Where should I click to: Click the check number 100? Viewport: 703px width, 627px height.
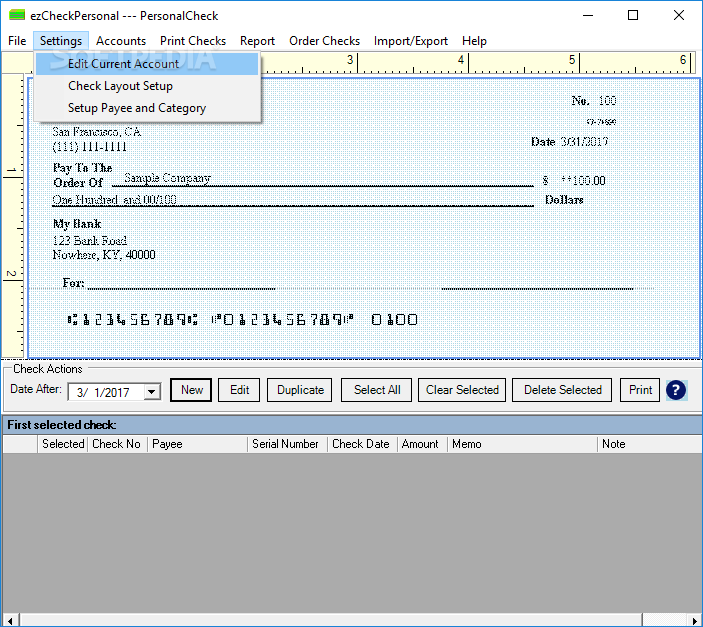607,100
